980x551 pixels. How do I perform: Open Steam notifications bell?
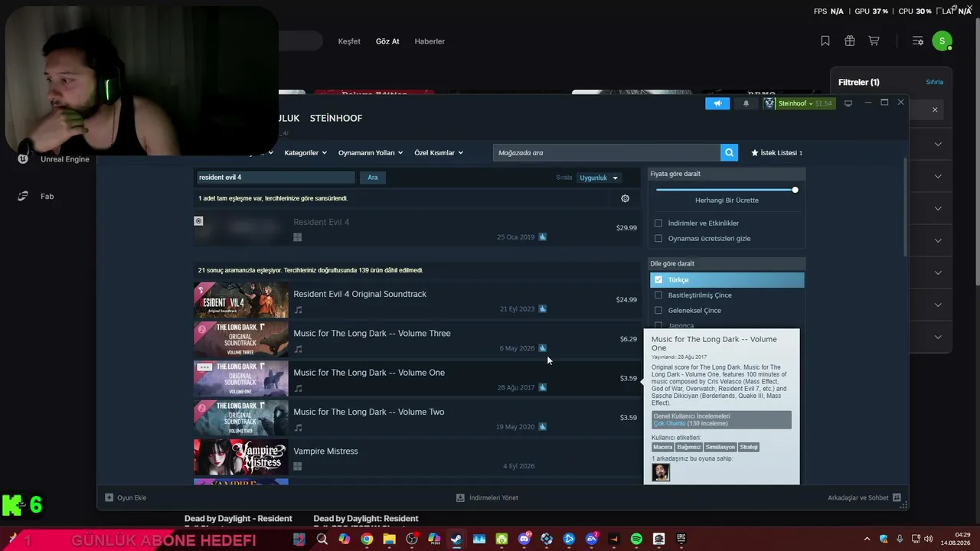[x=746, y=103]
